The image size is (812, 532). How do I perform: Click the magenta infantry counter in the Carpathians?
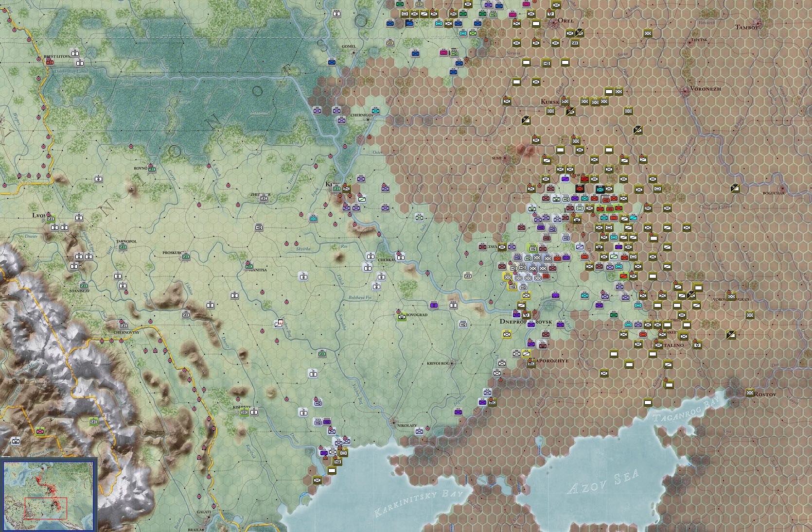click(40, 431)
